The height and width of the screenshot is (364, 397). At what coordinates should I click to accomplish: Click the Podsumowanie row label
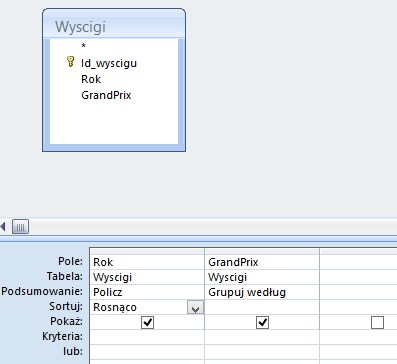(42, 291)
